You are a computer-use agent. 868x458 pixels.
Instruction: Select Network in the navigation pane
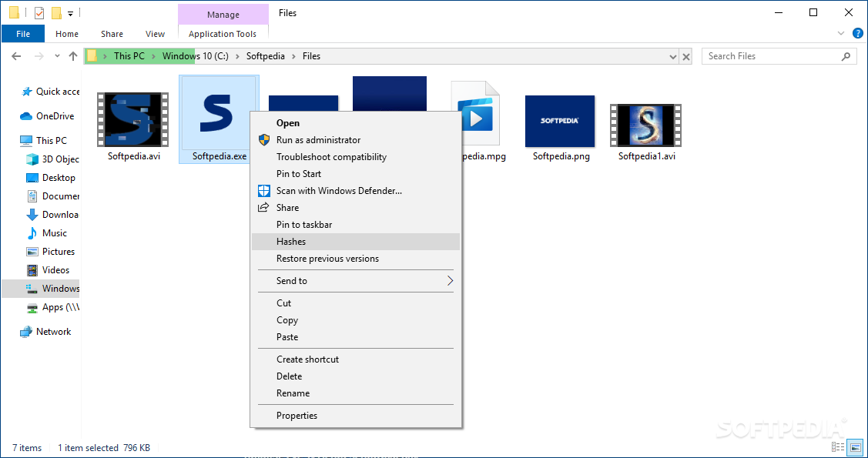click(46, 331)
